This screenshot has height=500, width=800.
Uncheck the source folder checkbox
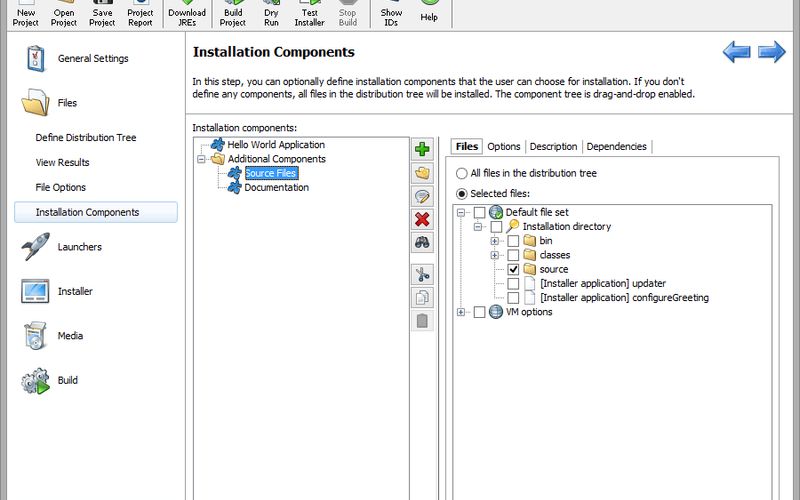pos(513,269)
